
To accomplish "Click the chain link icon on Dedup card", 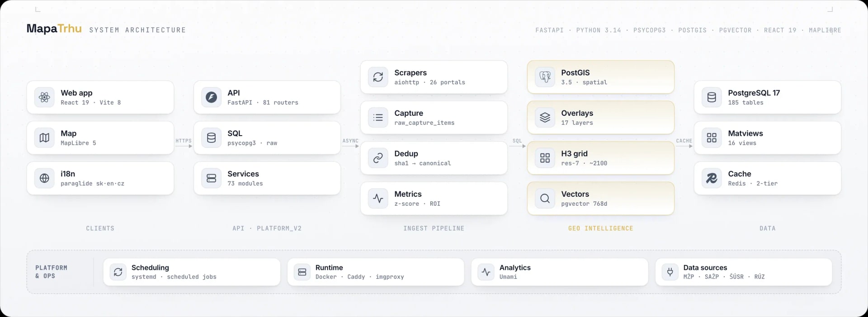I will pos(378,158).
